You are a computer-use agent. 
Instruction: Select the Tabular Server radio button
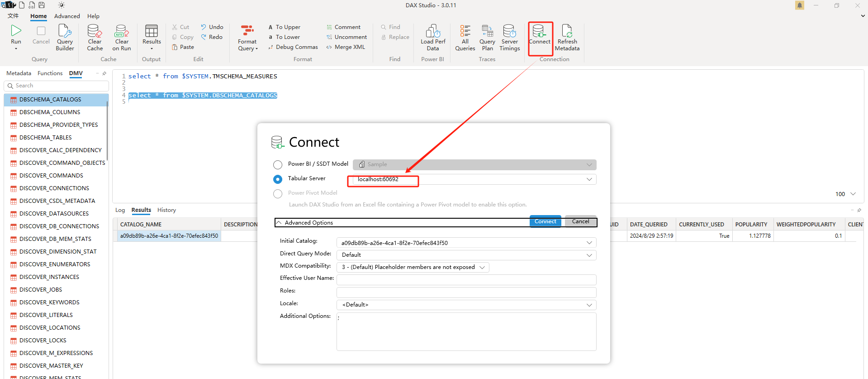point(278,179)
